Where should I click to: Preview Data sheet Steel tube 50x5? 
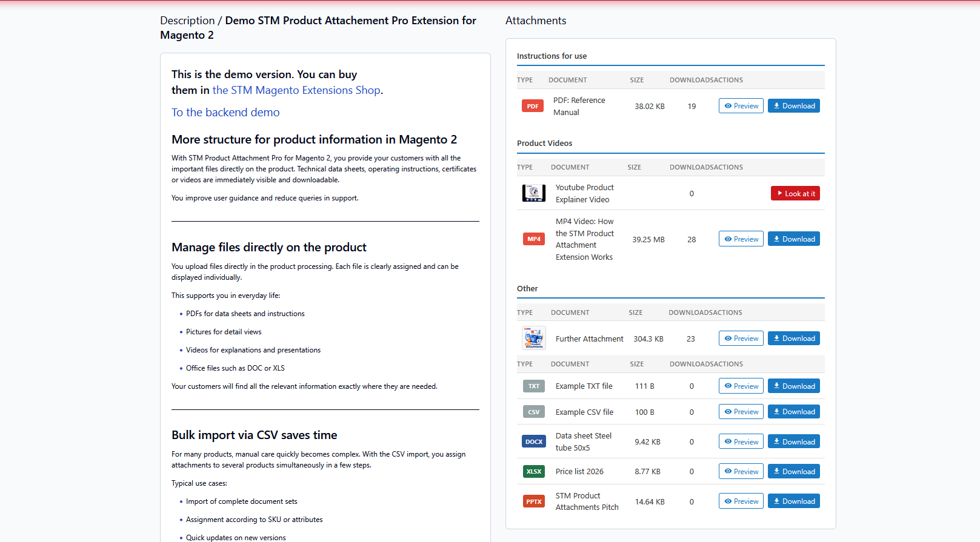[x=741, y=441]
